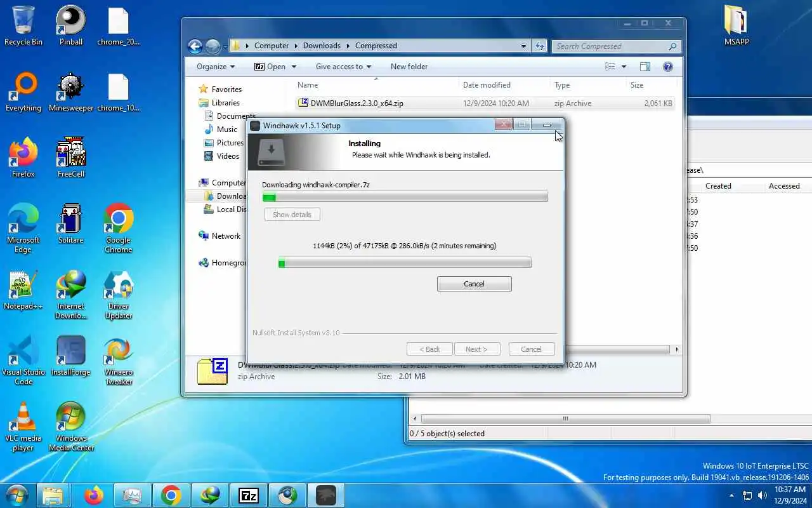
Task: Switch to the Windhawk taskbar button
Action: 325,495
